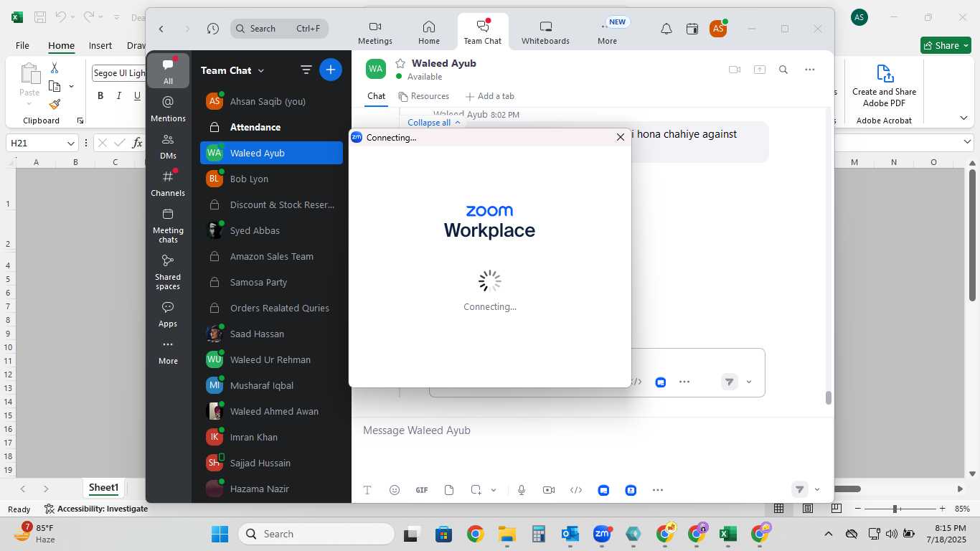980x551 pixels.
Task: Click Collapse all link
Action: pyautogui.click(x=434, y=123)
